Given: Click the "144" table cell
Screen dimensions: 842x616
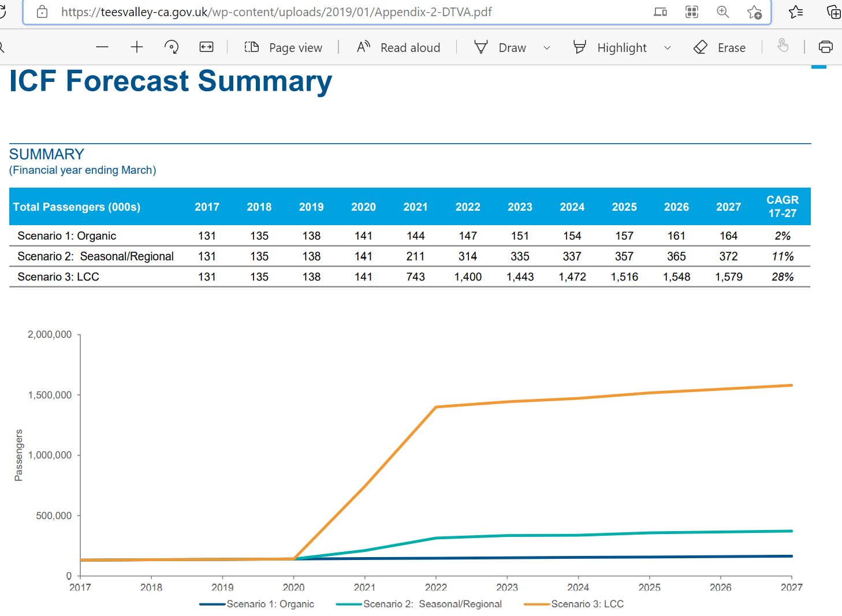Looking at the screenshot, I should tap(416, 236).
